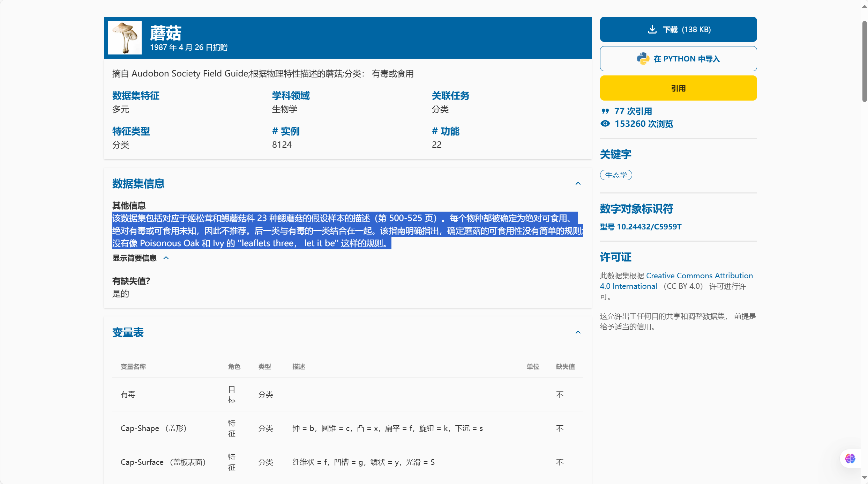Collapse the 变量表 section chevron
The height and width of the screenshot is (484, 868).
point(578,332)
